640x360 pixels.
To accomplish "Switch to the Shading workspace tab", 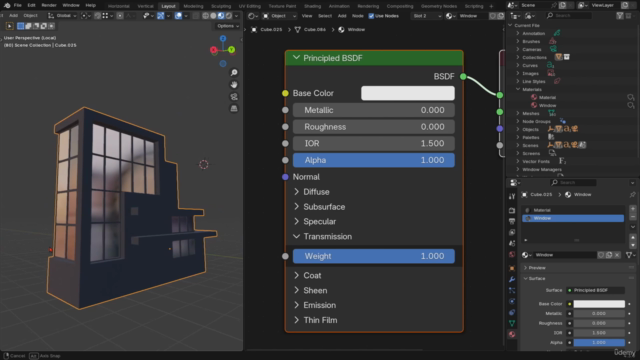I will (312, 6).
